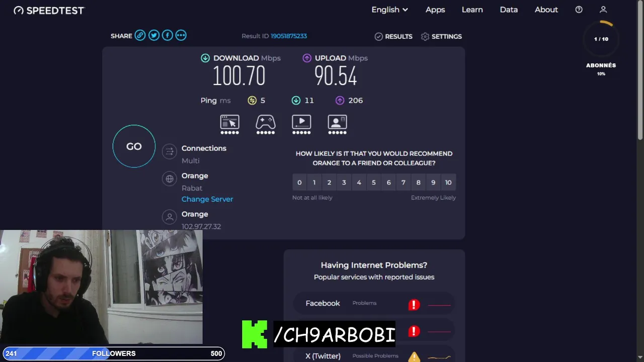644x362 pixels.
Task: Share result on Twitter icon
Action: (154, 35)
